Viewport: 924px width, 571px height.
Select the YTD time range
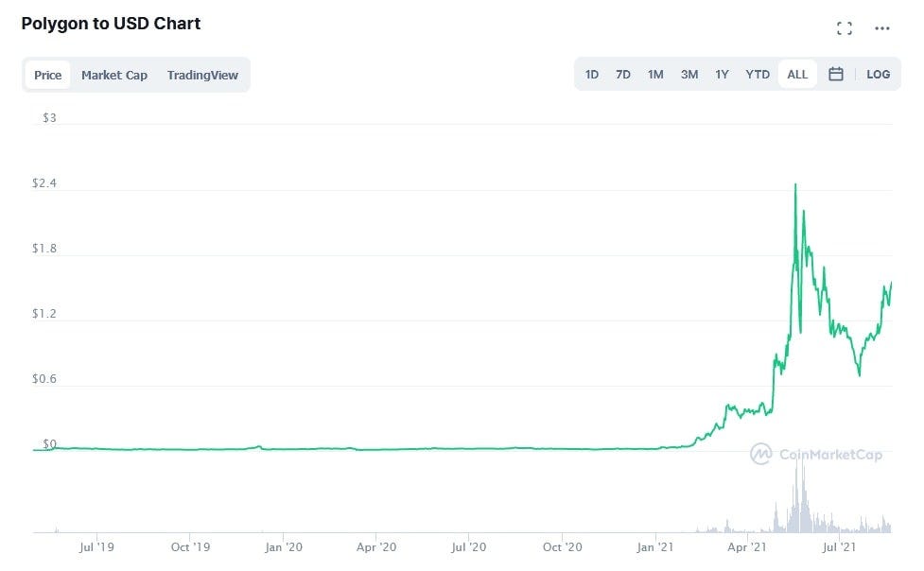coord(757,74)
